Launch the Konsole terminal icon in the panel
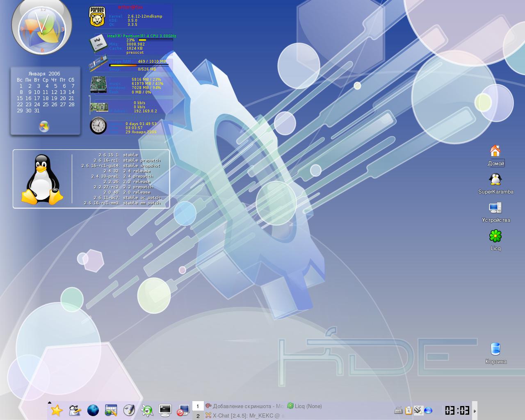 tap(165, 410)
